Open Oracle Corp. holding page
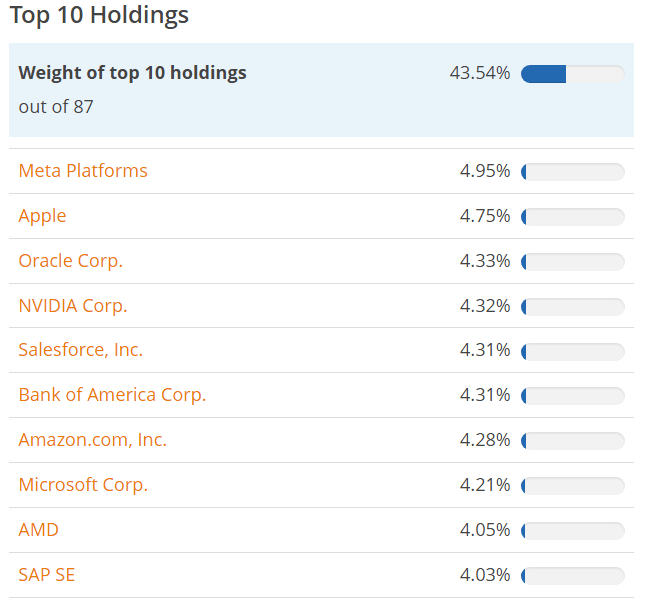 [x=71, y=261]
